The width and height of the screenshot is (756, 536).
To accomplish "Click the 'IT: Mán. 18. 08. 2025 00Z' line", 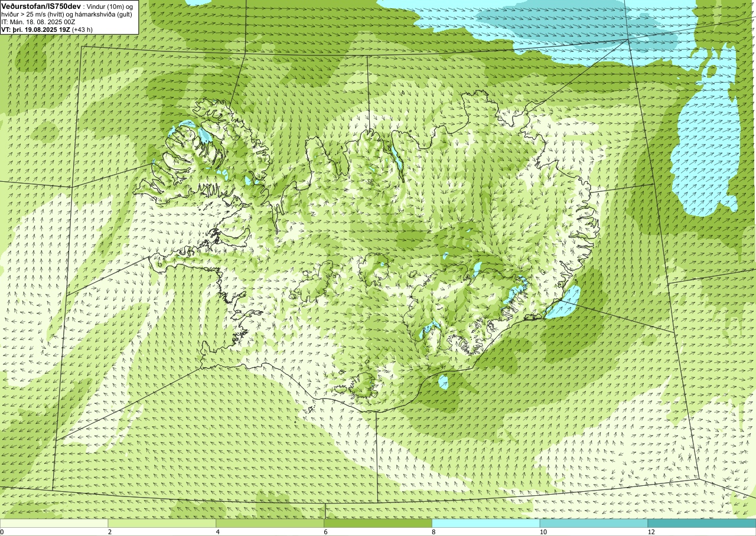I will click(x=38, y=22).
